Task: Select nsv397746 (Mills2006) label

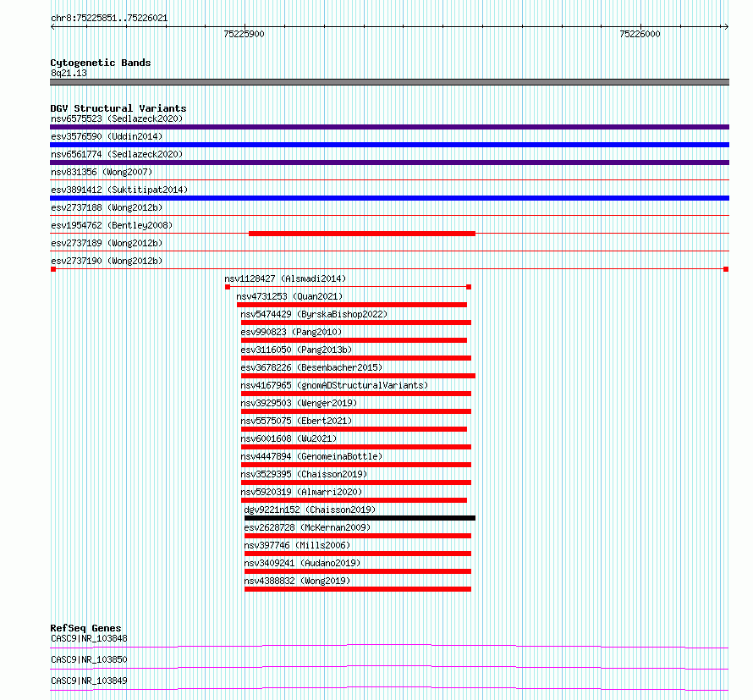Action: tap(297, 545)
